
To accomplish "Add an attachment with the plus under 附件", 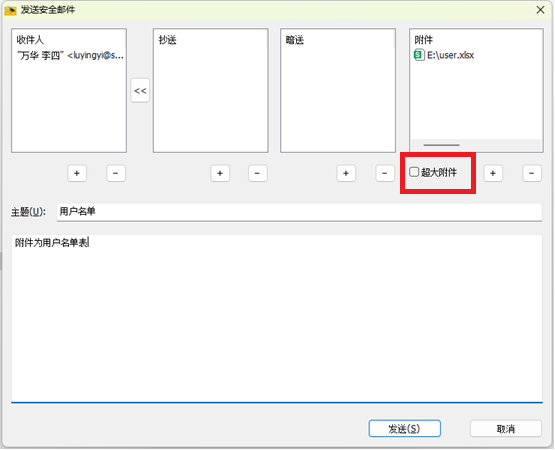I will pyautogui.click(x=493, y=173).
